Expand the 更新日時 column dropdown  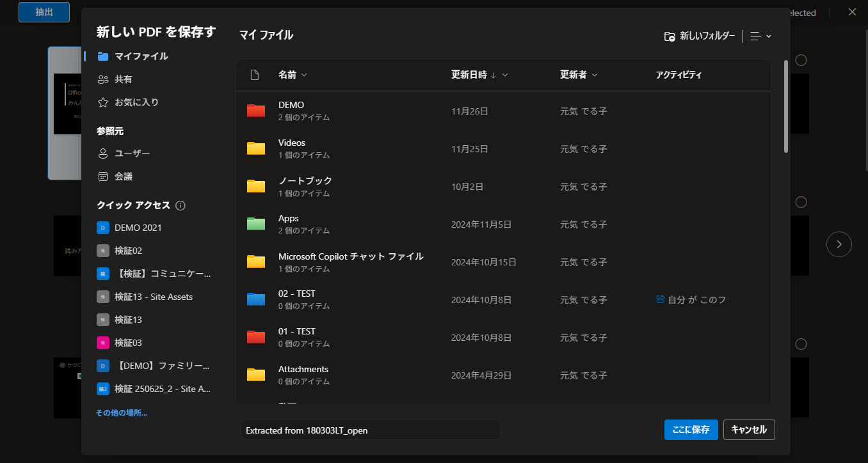pos(505,75)
